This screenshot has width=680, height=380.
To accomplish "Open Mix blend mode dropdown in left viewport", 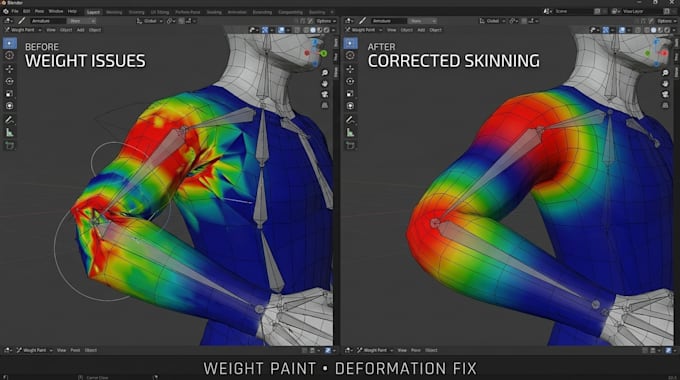I will tap(82, 21).
